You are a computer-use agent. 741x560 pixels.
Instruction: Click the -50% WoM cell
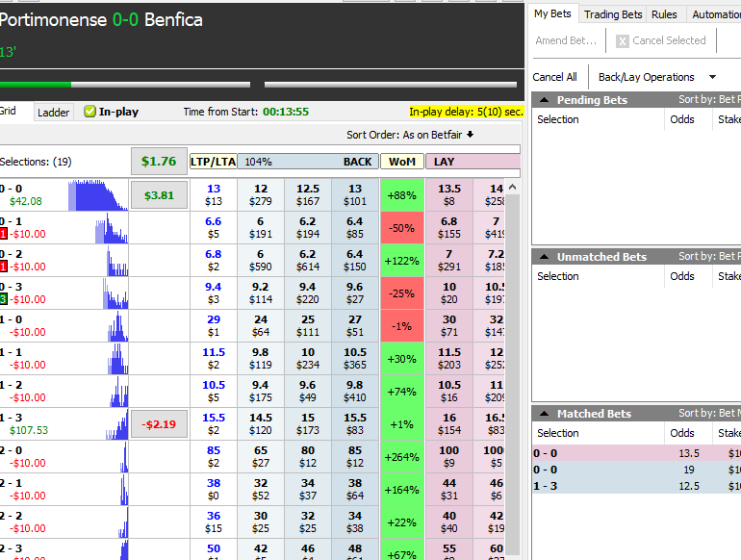(402, 228)
